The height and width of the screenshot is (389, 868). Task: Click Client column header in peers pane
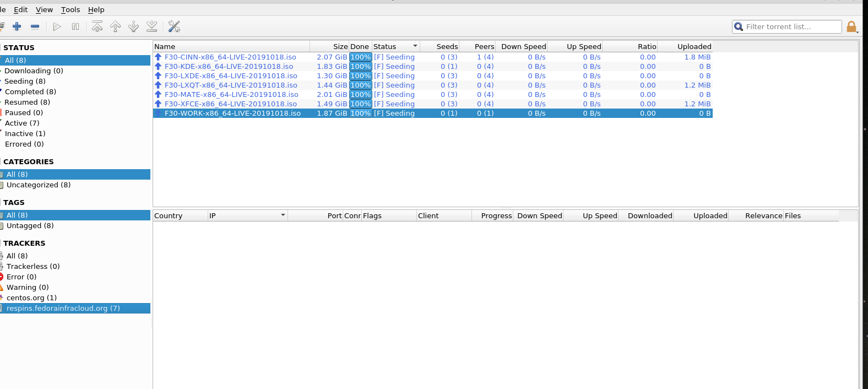444,215
